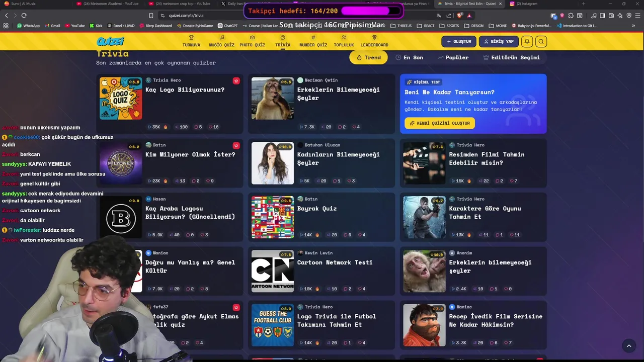Open Karaktere Göre Oyunu Tahmin Et quiz
Image resolution: width=644 pixels, height=362 pixels.
click(x=485, y=212)
